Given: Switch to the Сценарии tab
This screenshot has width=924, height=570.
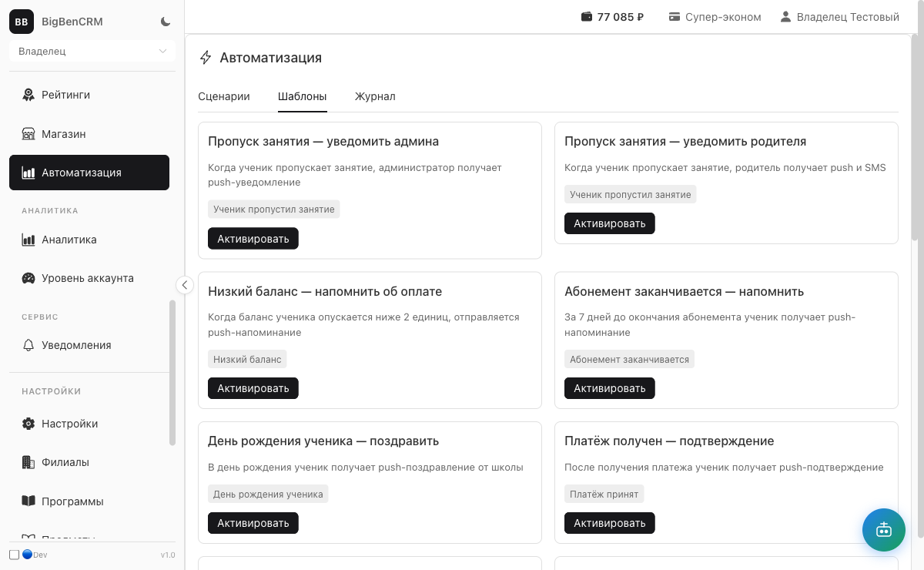Looking at the screenshot, I should pyautogui.click(x=224, y=96).
